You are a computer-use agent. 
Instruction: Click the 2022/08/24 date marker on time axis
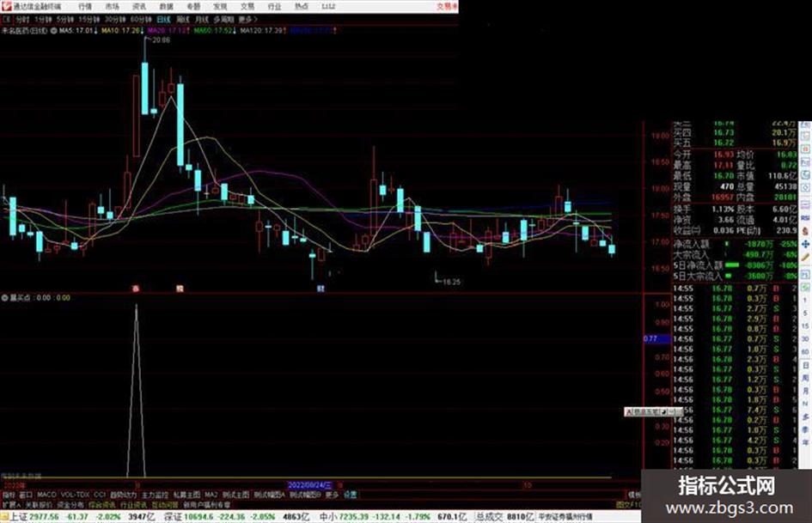coord(309,485)
